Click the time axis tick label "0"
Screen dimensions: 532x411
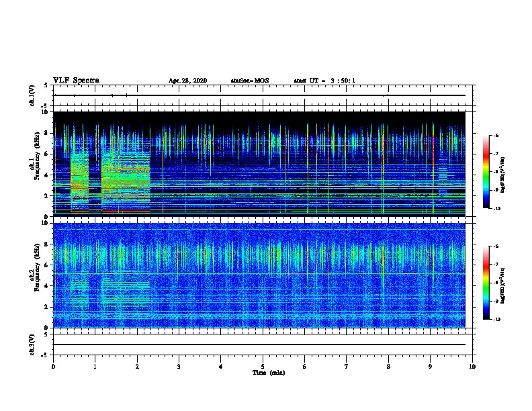53,367
